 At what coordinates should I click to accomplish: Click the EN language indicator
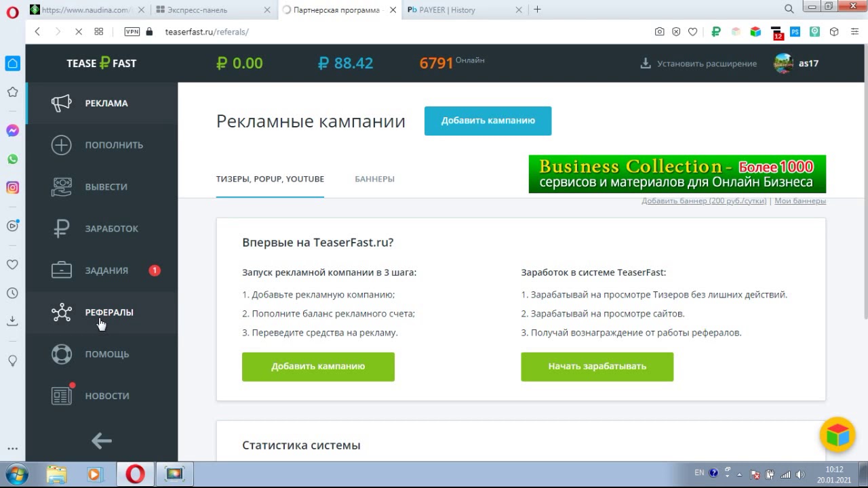pyautogui.click(x=699, y=473)
